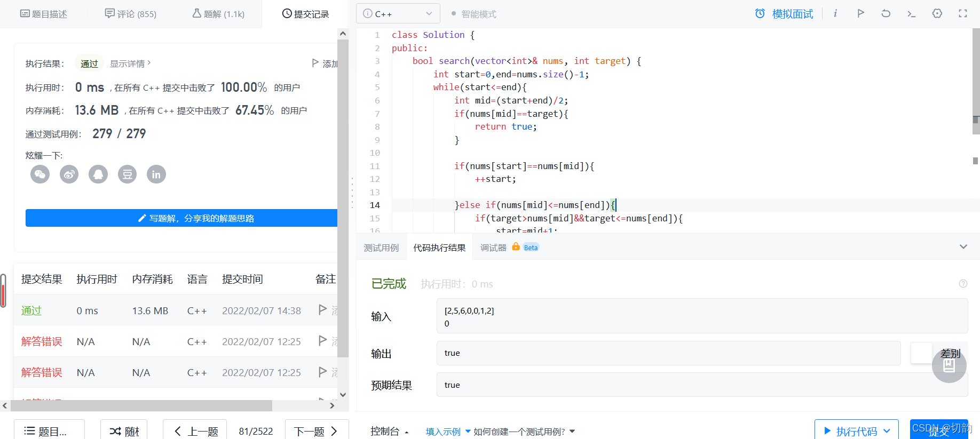Select second 解答错误 submission row

tap(176, 372)
